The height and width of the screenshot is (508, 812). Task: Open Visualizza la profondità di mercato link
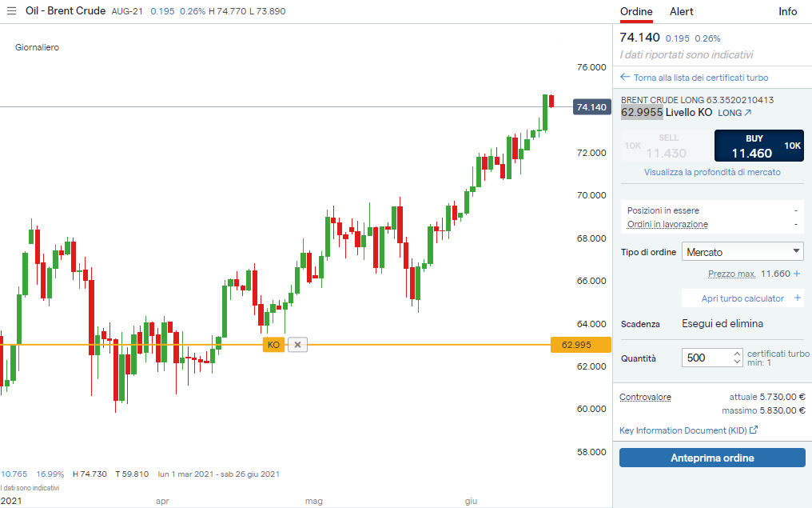[x=712, y=172]
